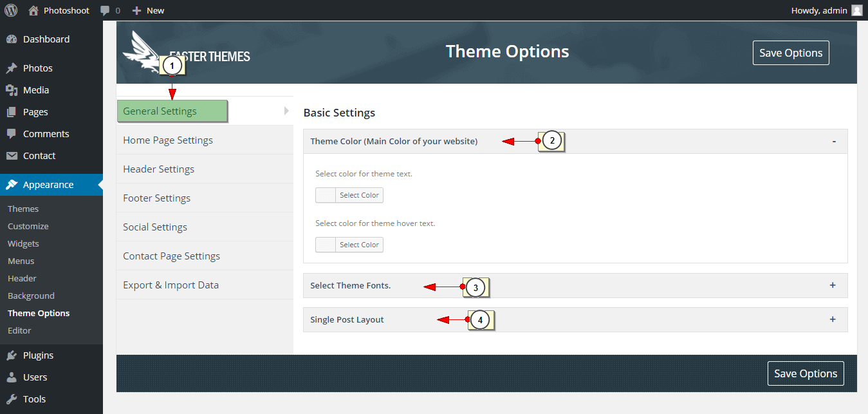Click 'Select color for theme hover text.' label
Image resolution: width=868 pixels, height=414 pixels.
pos(375,223)
